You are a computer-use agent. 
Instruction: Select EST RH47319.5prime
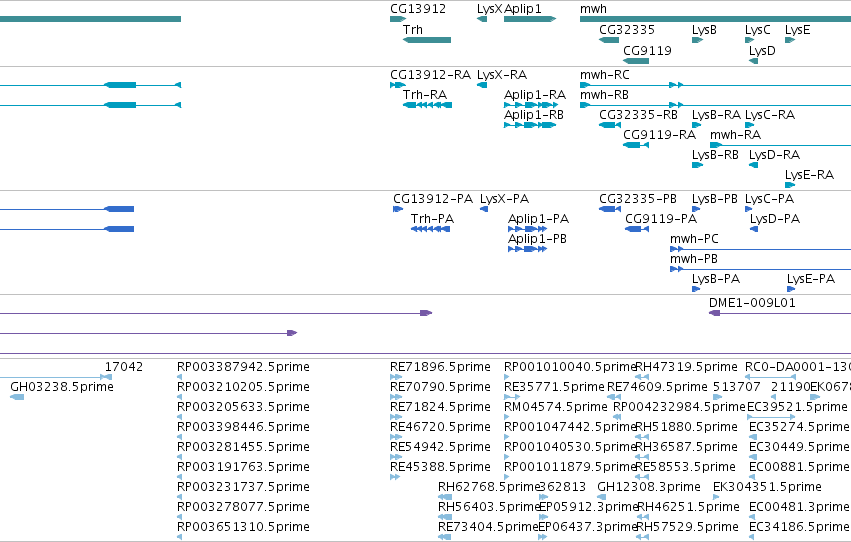pyautogui.click(x=686, y=367)
